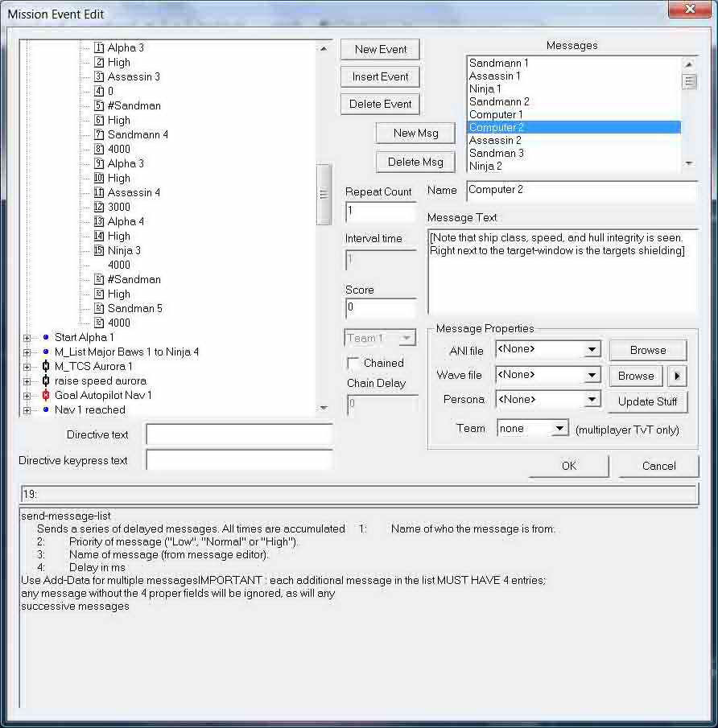Image resolution: width=718 pixels, height=728 pixels.
Task: Click the black chain icon beside M_TCS Aurora 1
Action: click(x=46, y=366)
